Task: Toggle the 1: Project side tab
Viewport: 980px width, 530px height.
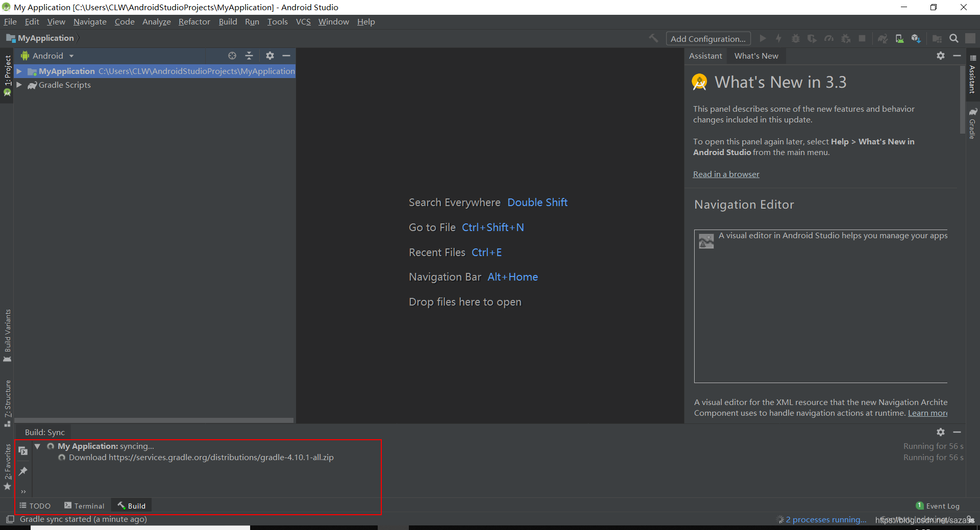Action: click(7, 75)
